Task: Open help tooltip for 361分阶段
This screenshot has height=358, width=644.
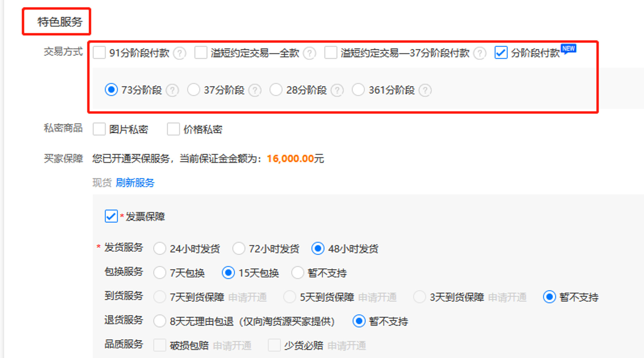Action: click(x=425, y=90)
